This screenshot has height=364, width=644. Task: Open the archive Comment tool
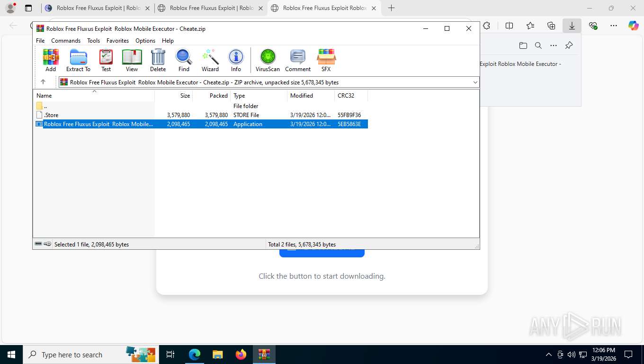click(298, 60)
